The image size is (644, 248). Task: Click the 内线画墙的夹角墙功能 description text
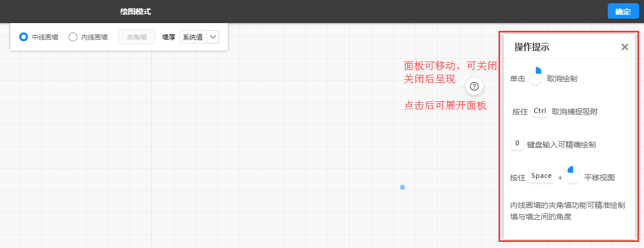pos(568,211)
